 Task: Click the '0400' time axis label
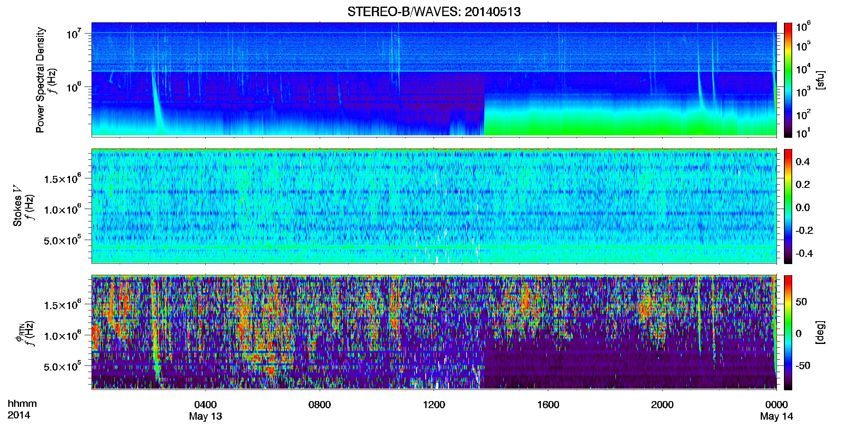tap(205, 405)
